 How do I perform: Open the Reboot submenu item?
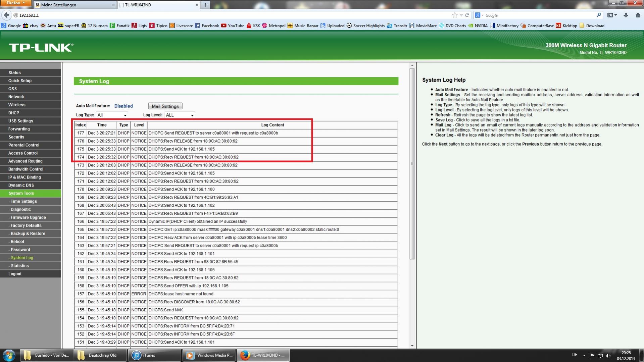coord(31,242)
